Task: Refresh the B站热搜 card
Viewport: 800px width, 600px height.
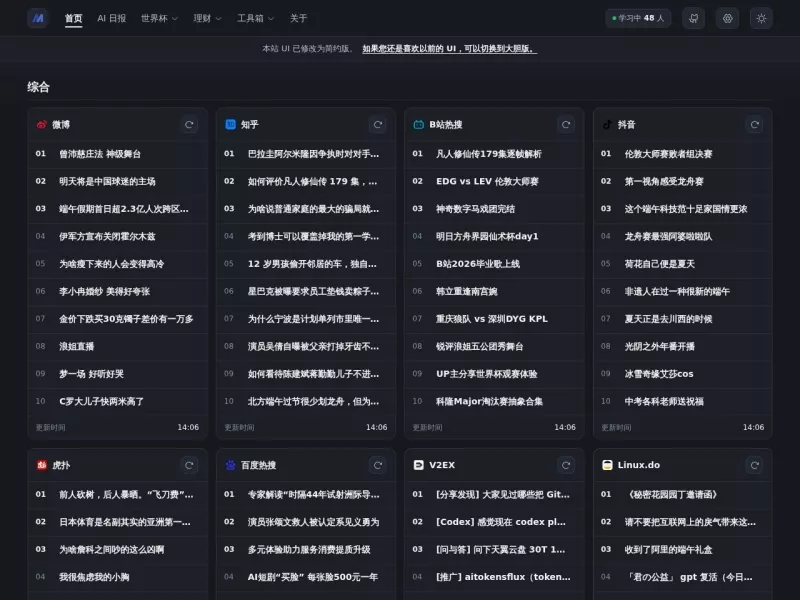Action: tap(566, 124)
